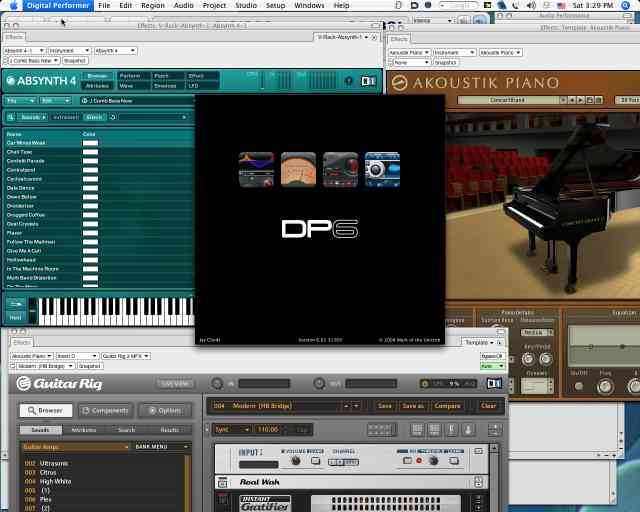The width and height of the screenshot is (640, 512).
Task: Click the Guitar Rig CPU power icon
Action: coord(425,384)
